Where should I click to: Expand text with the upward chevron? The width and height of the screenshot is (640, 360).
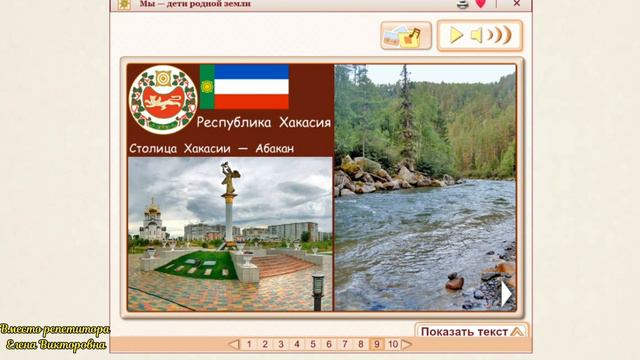click(x=517, y=331)
